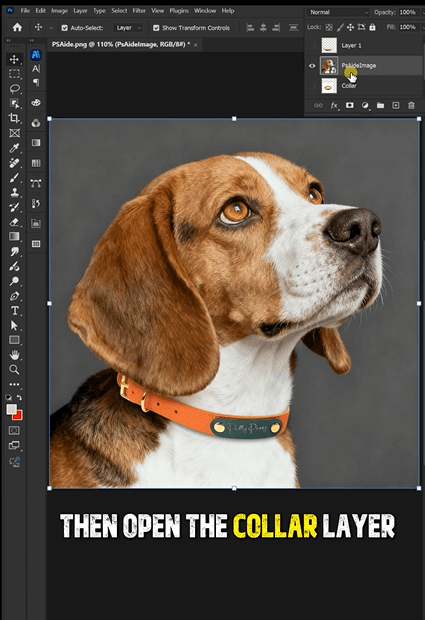This screenshot has height=620, width=425.
Task: Select the Frame tool
Action: click(x=14, y=133)
